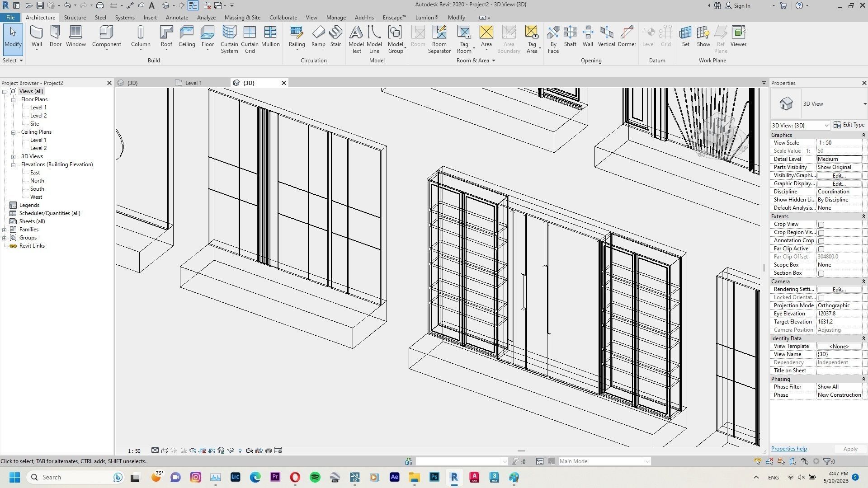
Task: Expand 3D Views in the Project Browser
Action: tap(14, 156)
